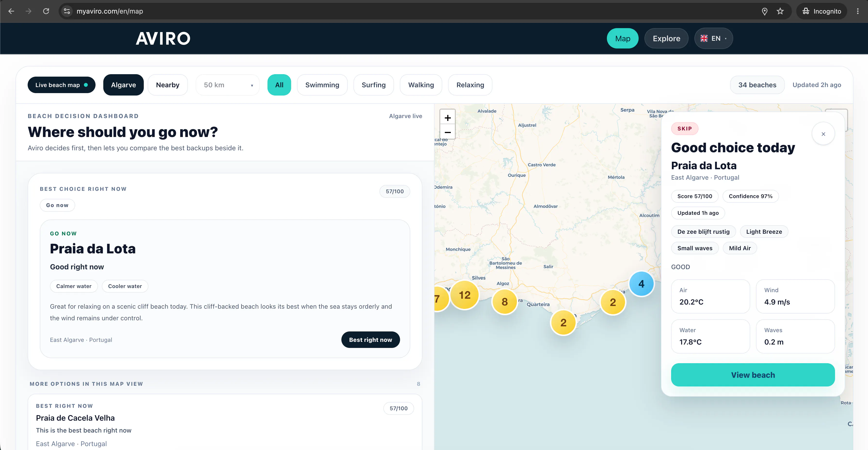
Task: Click the 34 beaches counter
Action: (757, 85)
